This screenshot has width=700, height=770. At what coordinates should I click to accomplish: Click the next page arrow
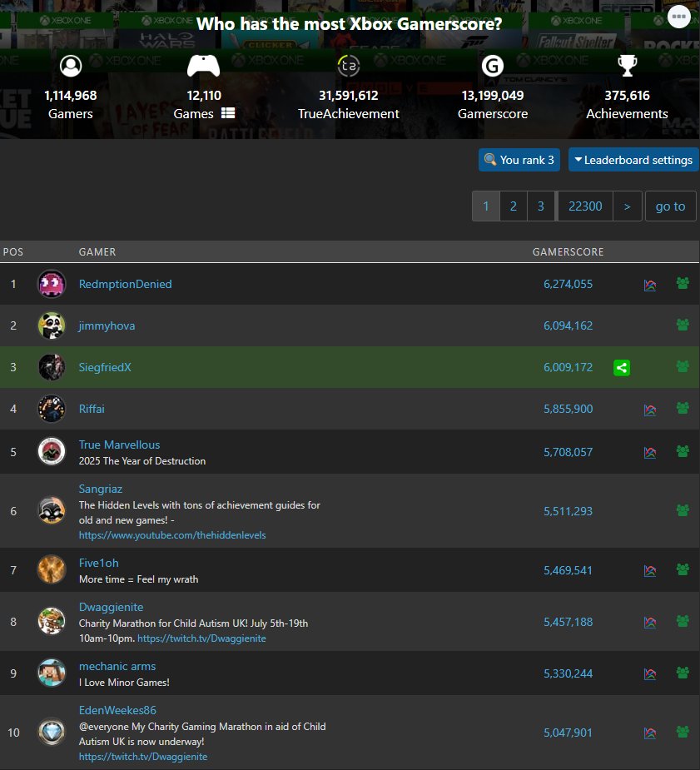pos(628,206)
